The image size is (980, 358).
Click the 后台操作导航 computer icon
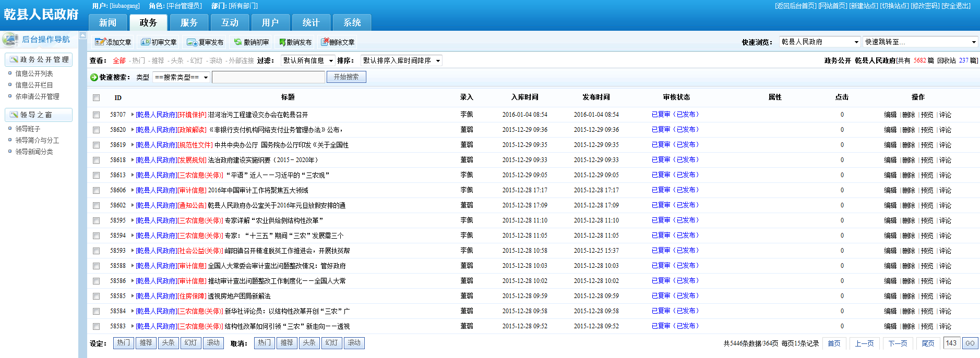point(10,40)
